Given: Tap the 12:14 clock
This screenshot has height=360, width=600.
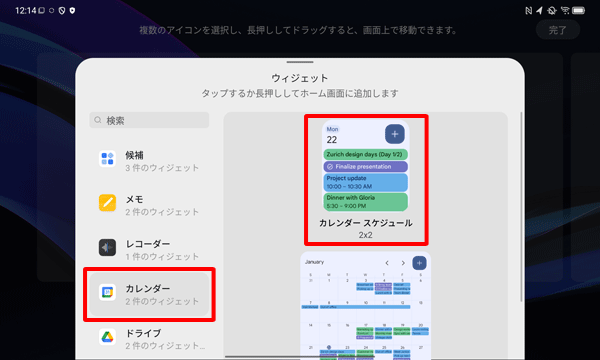Looking at the screenshot, I should click(26, 11).
